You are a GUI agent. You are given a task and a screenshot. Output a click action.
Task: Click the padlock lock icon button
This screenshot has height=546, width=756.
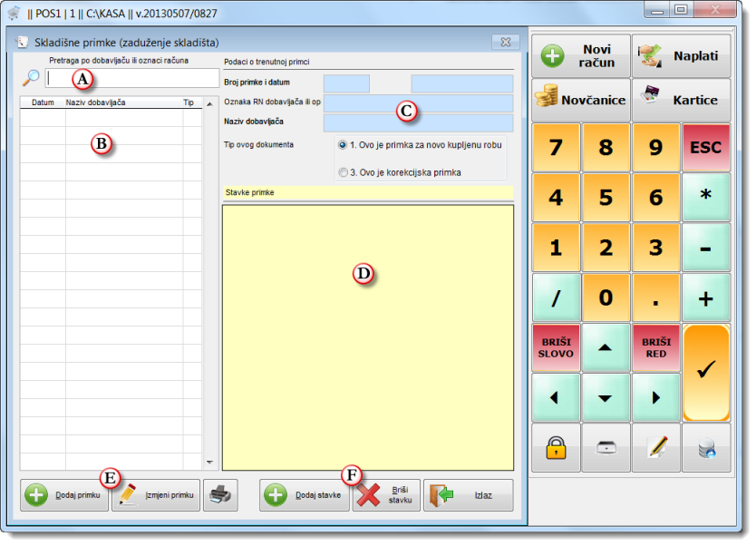point(556,447)
